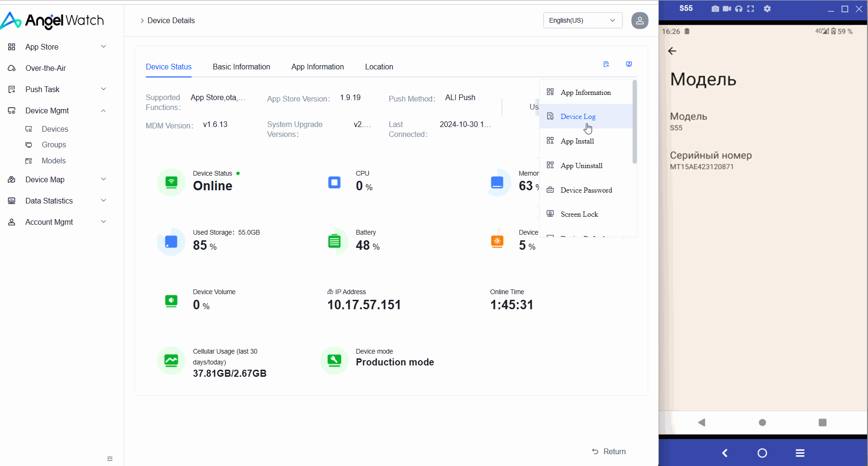Click the screenshot camera icon in S55 toolbar
Viewport: 868px width, 466px height.
point(715,9)
